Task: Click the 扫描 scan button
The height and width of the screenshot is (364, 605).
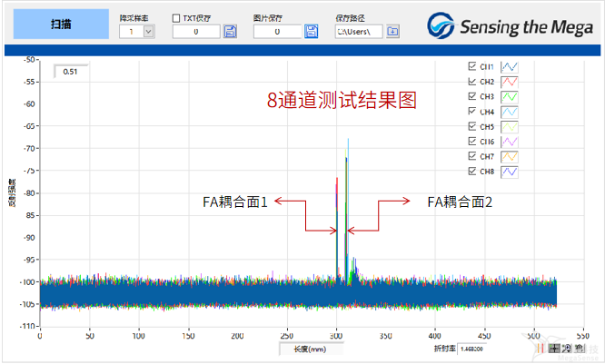Action: coord(56,25)
